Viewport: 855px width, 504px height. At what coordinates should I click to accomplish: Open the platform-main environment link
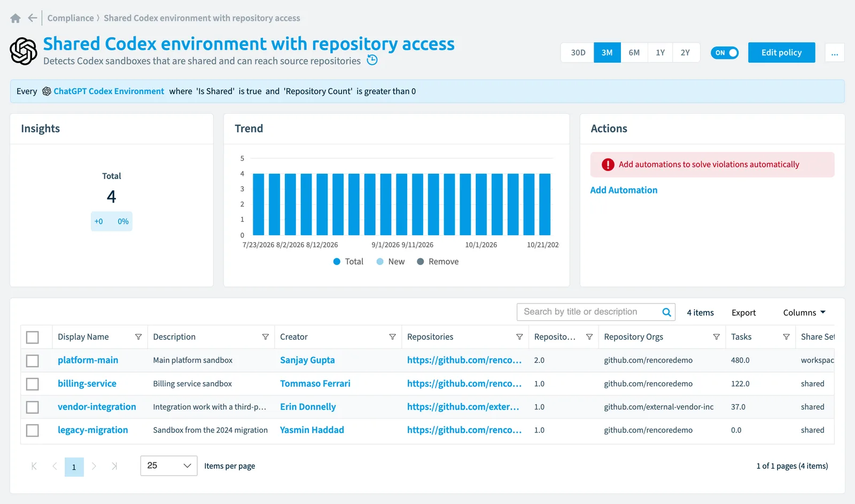tap(88, 360)
